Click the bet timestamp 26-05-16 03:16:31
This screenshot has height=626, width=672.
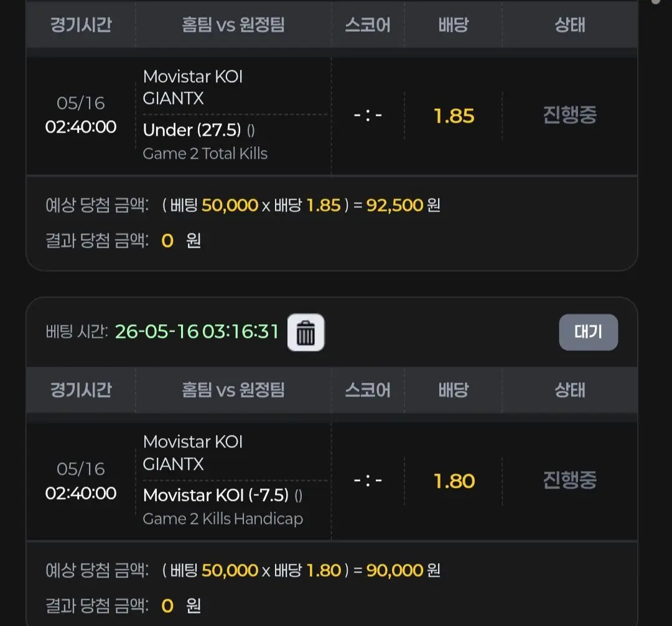pos(197,332)
